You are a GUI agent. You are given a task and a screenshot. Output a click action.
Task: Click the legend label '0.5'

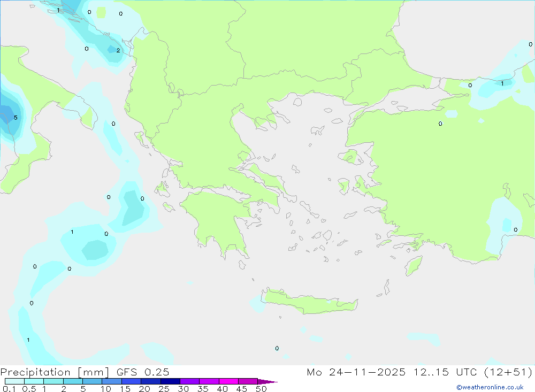(29, 389)
